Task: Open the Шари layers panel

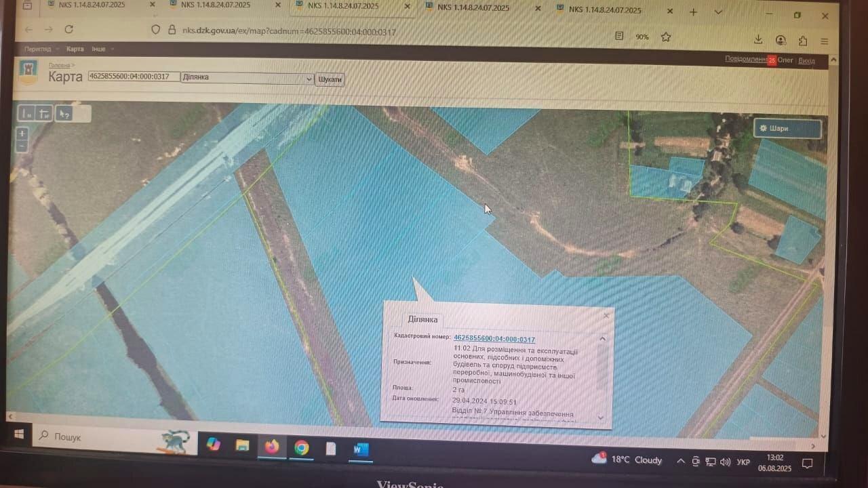Action: (787, 128)
